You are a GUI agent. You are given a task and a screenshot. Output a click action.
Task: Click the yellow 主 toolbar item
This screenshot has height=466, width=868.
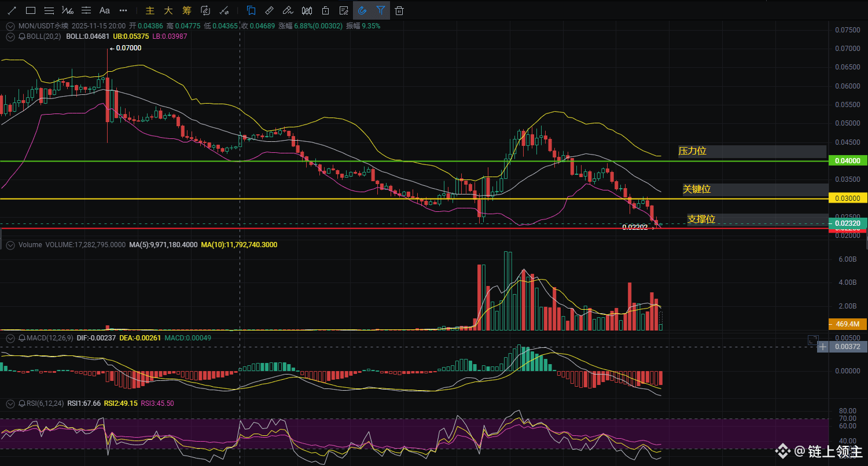(150, 10)
